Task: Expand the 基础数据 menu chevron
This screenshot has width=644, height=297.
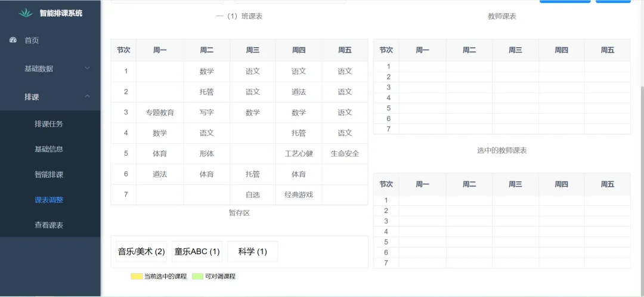Action: (x=87, y=69)
